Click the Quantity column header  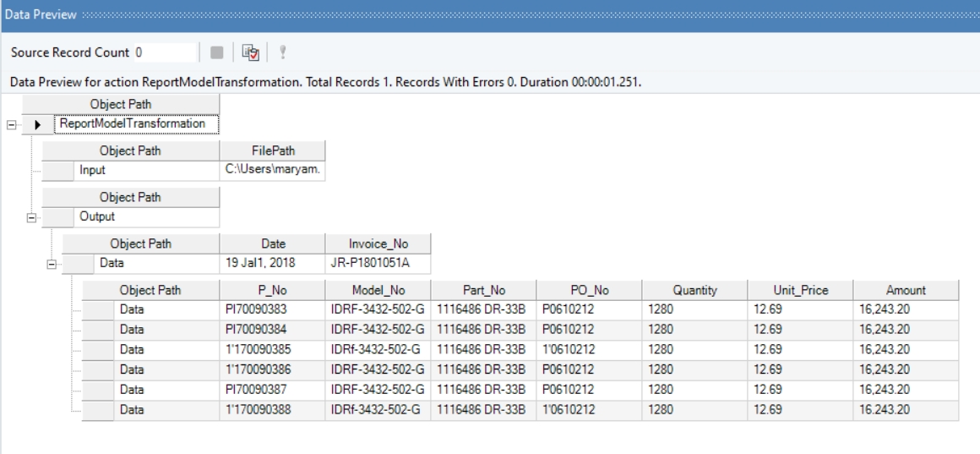point(694,290)
